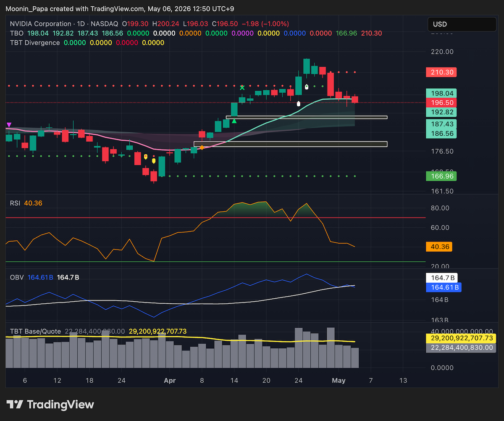The height and width of the screenshot is (421, 504).
Task: Click the 14 date axis label
Action: click(234, 381)
